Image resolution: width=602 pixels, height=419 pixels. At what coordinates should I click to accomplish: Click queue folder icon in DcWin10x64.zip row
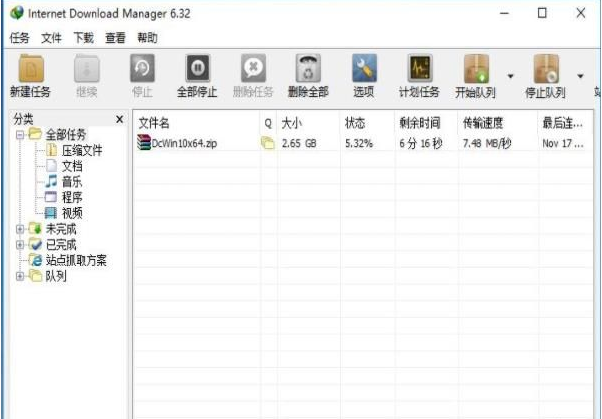(268, 143)
